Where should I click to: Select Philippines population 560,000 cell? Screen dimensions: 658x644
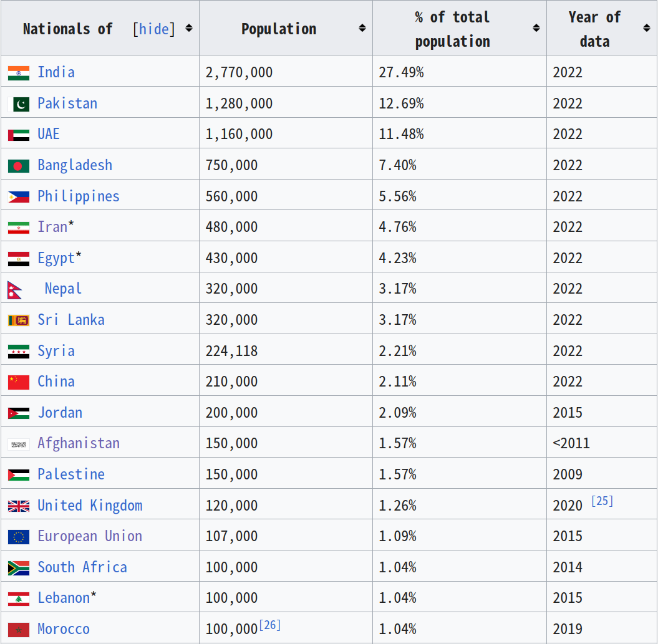286,195
